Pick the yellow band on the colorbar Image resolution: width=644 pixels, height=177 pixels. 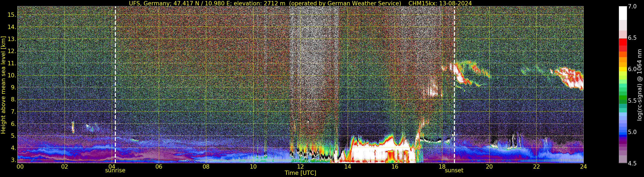[x=623, y=69]
